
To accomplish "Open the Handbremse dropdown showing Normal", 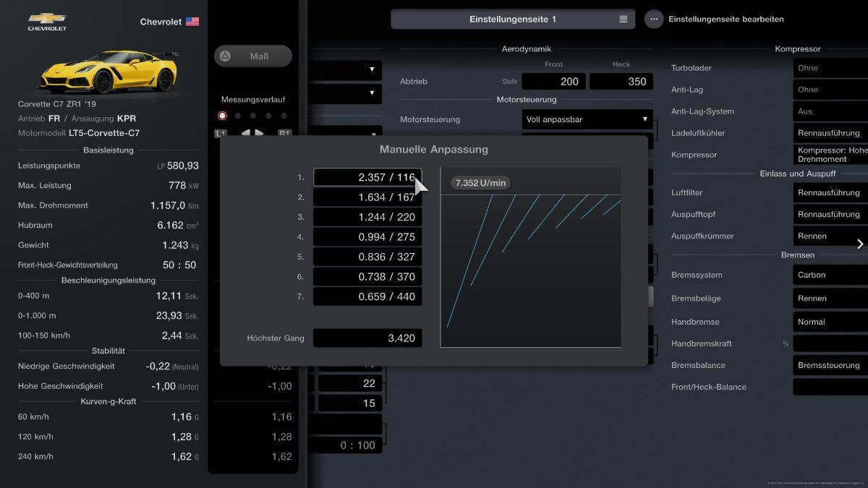I will coord(830,322).
